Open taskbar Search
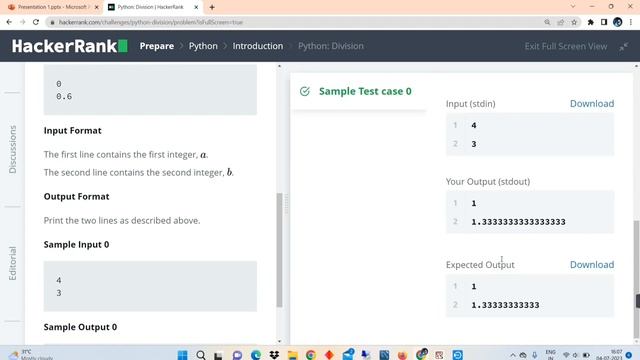The image size is (640, 360). (201, 355)
